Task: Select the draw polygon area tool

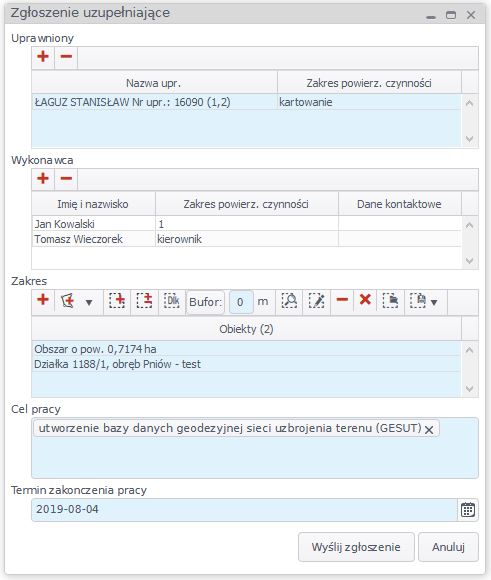Action: tap(68, 301)
